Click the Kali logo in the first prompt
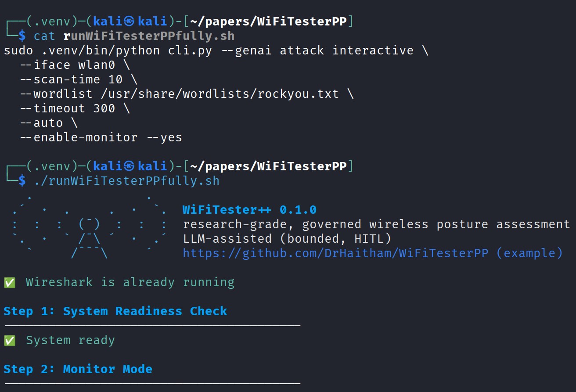The height and width of the screenshot is (392, 576). point(129,21)
